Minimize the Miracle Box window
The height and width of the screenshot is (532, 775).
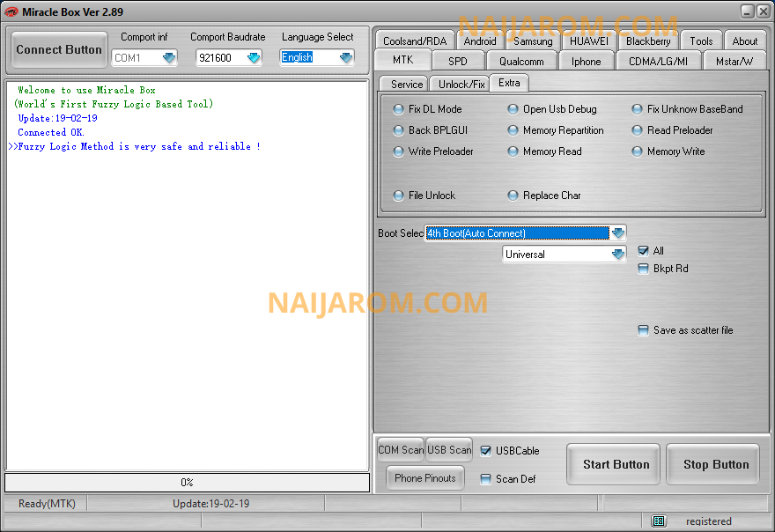[748, 11]
